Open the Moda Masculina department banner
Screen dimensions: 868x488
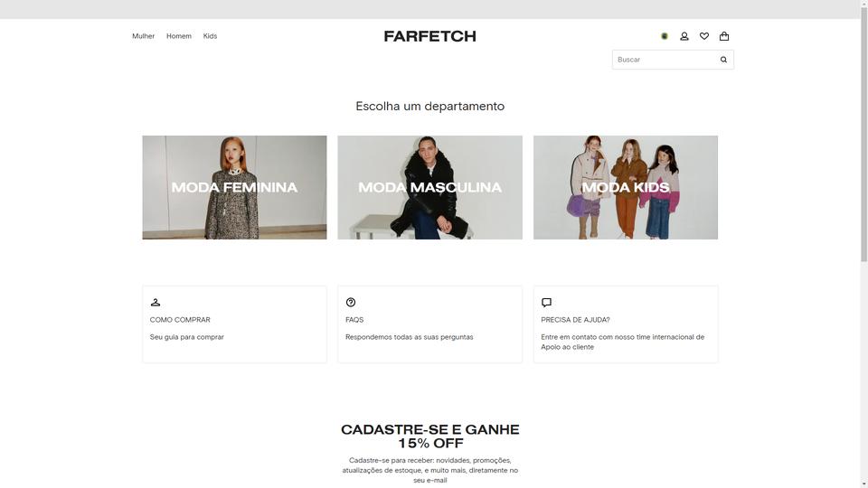pyautogui.click(x=430, y=188)
